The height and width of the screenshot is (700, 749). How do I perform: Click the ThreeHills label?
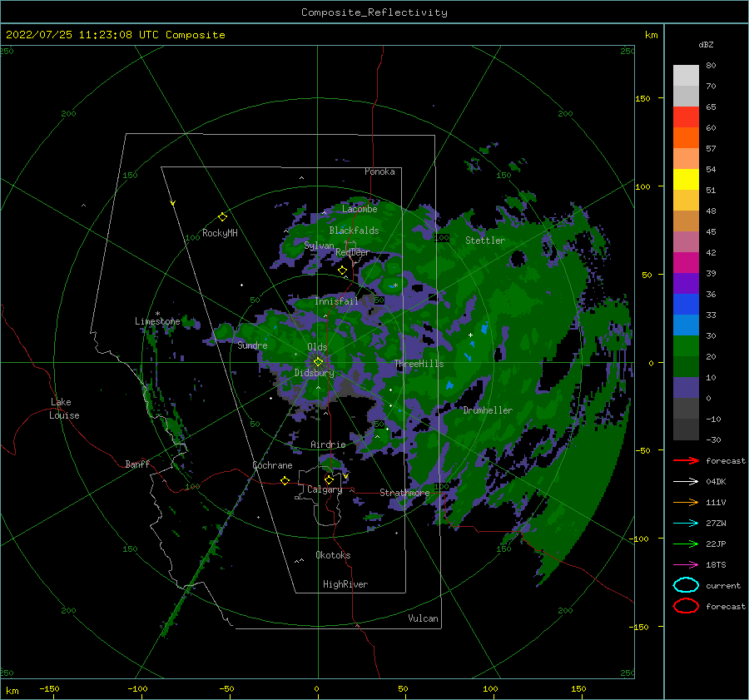(x=419, y=364)
